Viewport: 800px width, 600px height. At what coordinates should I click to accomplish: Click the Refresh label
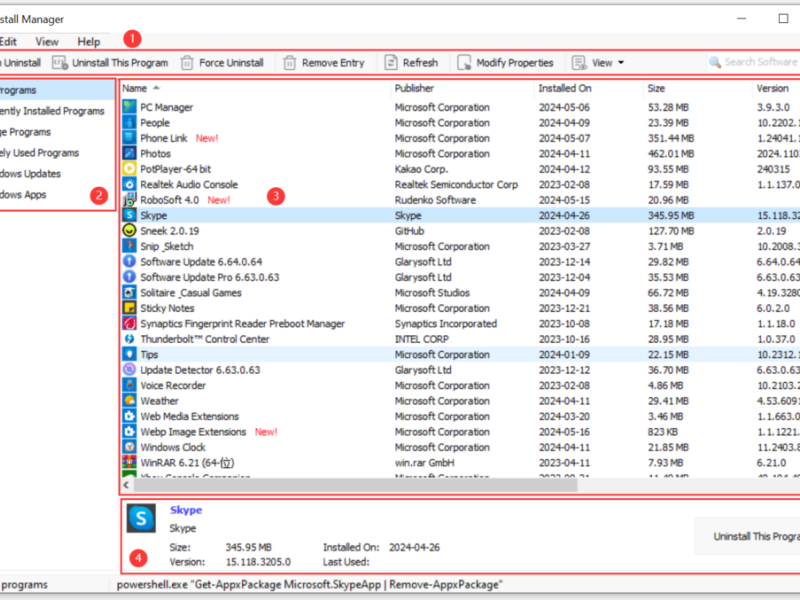click(420, 63)
